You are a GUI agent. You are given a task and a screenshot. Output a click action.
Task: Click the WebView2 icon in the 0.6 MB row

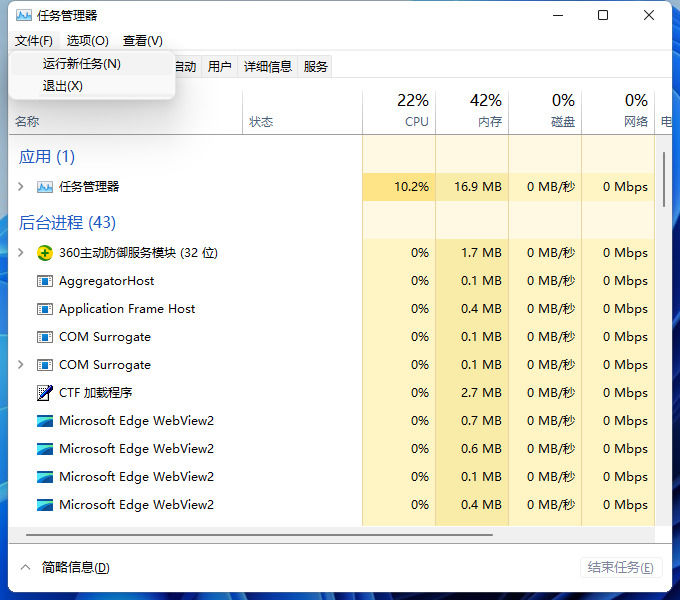pyautogui.click(x=45, y=449)
